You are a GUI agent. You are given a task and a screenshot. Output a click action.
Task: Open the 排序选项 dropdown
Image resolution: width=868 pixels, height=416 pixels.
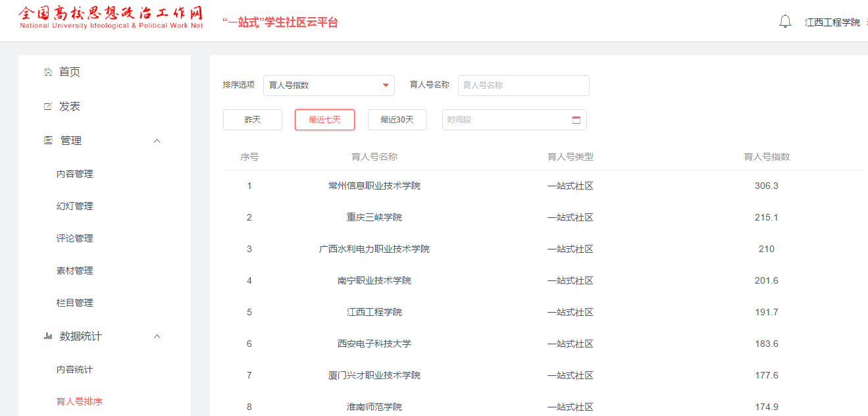pyautogui.click(x=328, y=85)
